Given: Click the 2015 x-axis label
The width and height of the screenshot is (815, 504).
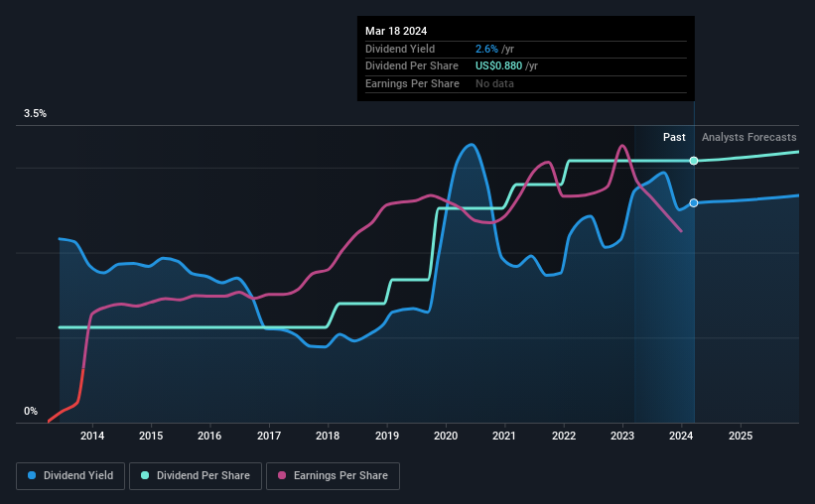Looking at the screenshot, I should (x=151, y=436).
